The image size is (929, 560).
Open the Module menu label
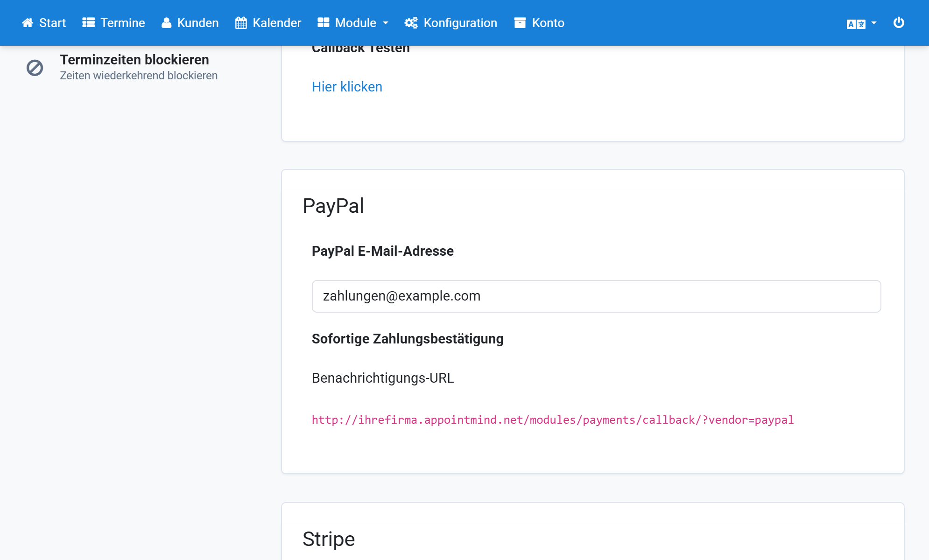point(356,23)
